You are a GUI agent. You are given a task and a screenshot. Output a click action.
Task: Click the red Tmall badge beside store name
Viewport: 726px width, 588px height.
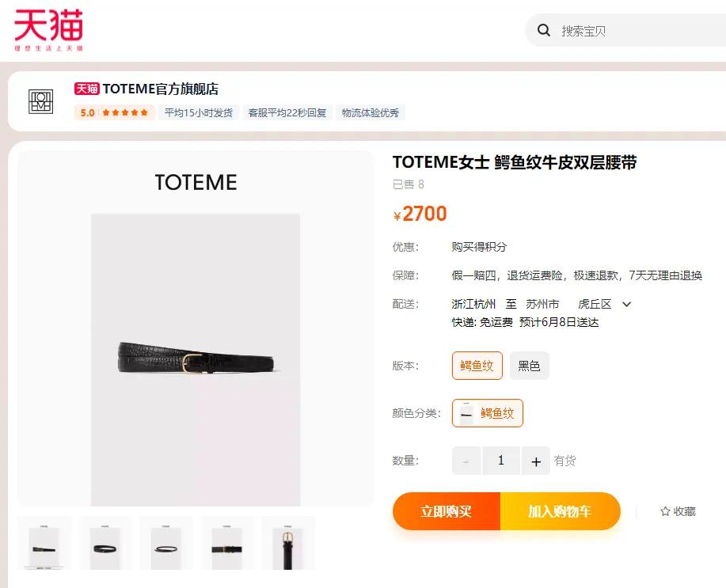tap(86, 89)
